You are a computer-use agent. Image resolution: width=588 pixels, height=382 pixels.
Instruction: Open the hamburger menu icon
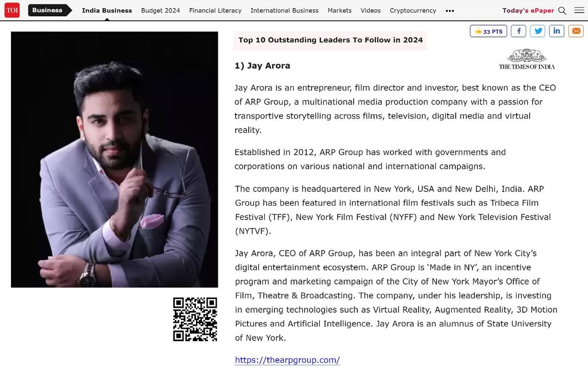[x=579, y=10]
